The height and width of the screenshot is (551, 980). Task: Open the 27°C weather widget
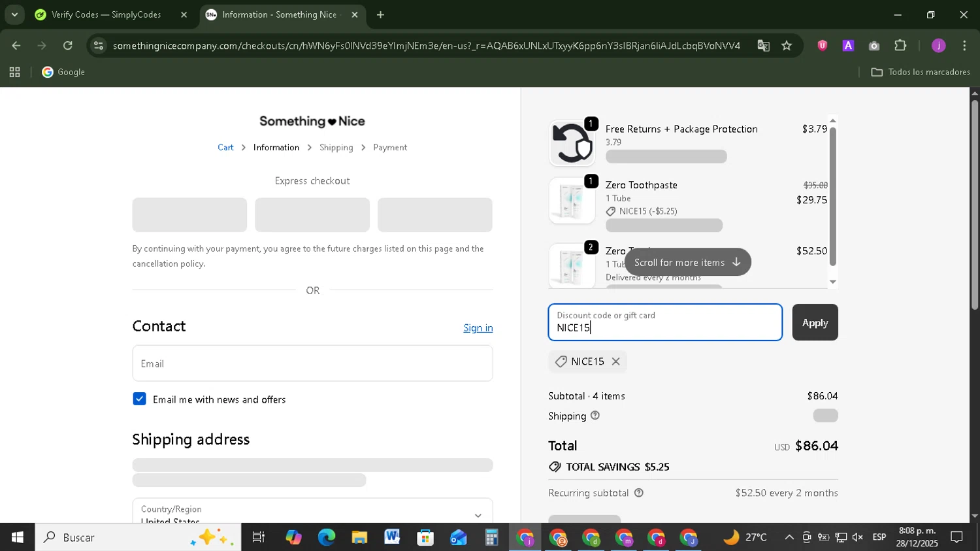(745, 537)
